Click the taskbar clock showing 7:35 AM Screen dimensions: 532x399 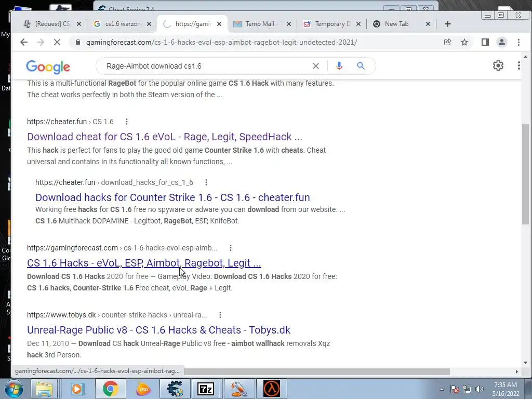tap(506, 389)
